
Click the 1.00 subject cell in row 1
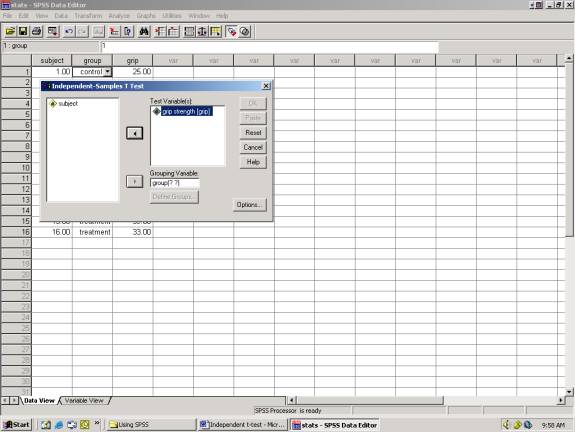pos(52,72)
